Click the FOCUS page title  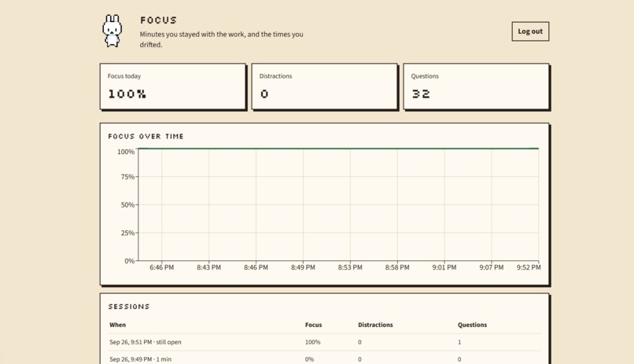[159, 20]
